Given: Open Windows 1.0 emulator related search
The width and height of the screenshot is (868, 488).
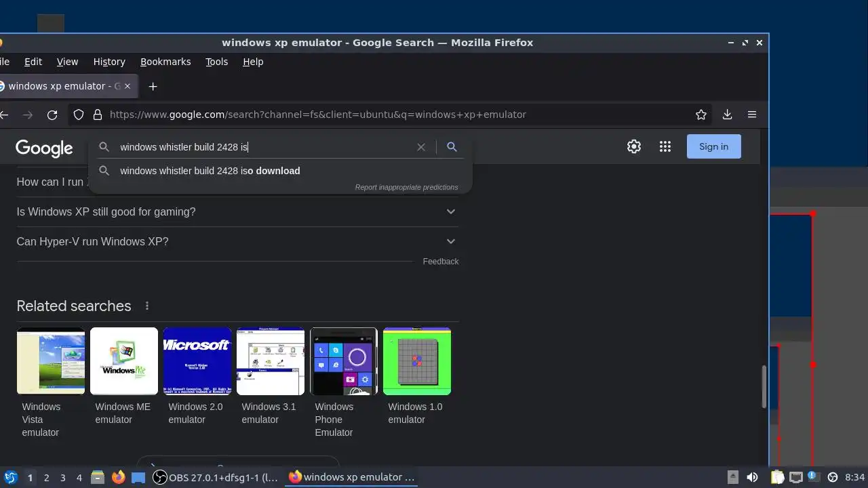Looking at the screenshot, I should (x=417, y=377).
